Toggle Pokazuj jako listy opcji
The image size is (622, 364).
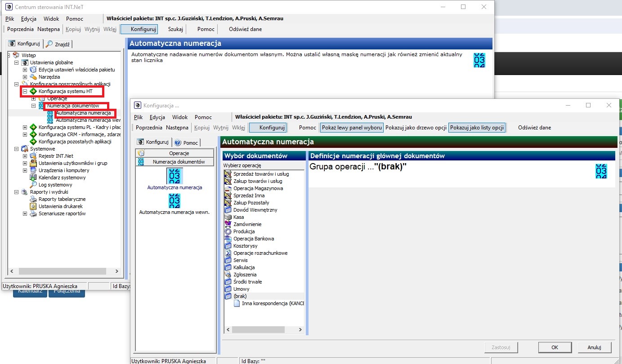[x=477, y=128]
